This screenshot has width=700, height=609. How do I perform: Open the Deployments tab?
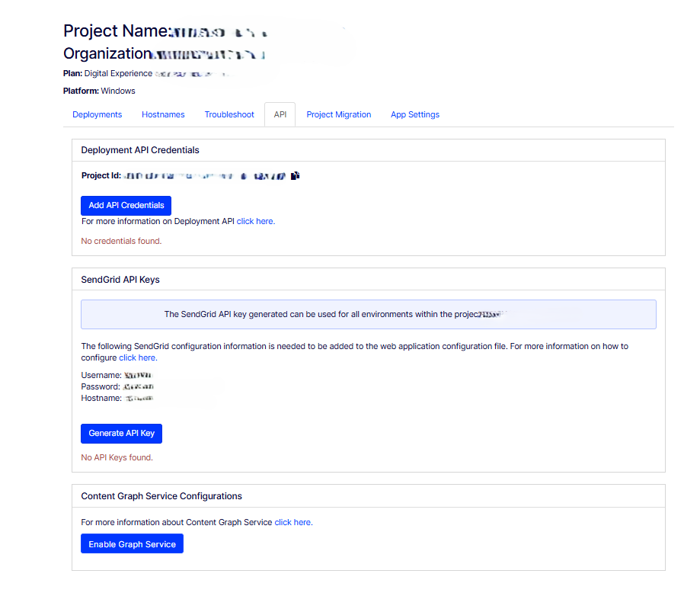[x=97, y=114]
